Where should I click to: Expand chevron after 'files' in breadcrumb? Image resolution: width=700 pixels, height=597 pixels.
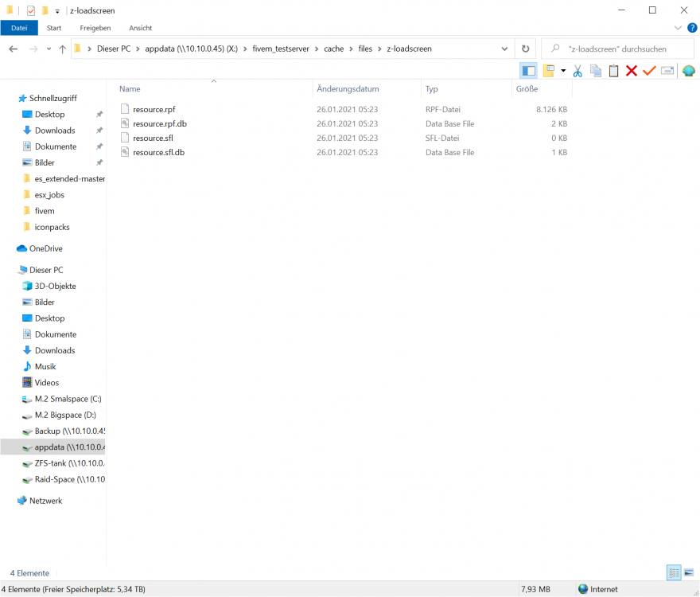tap(379, 49)
